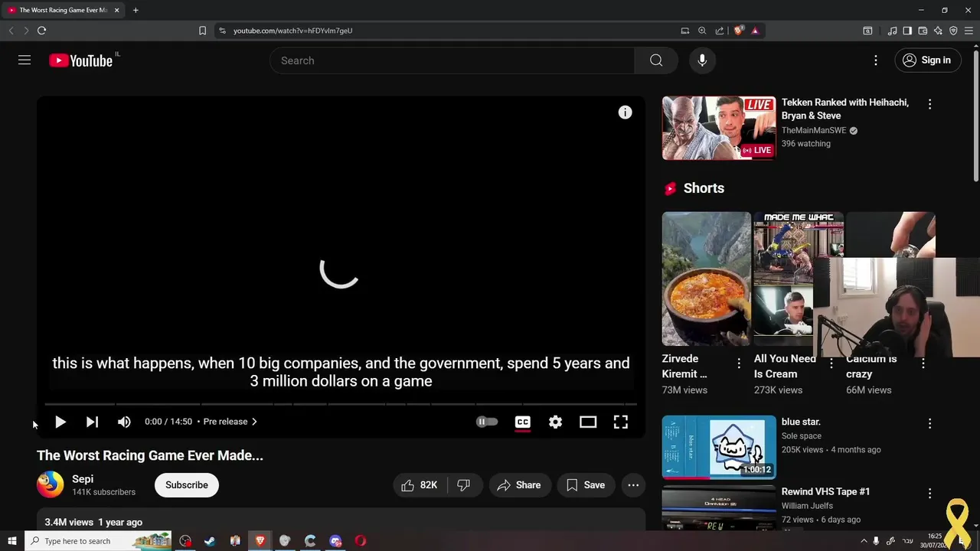This screenshot has width=980, height=551.
Task: Turn off closed captions
Action: (523, 422)
